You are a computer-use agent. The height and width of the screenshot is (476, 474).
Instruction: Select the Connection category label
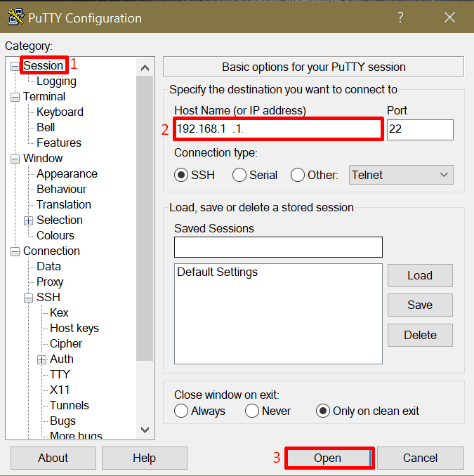coord(52,251)
